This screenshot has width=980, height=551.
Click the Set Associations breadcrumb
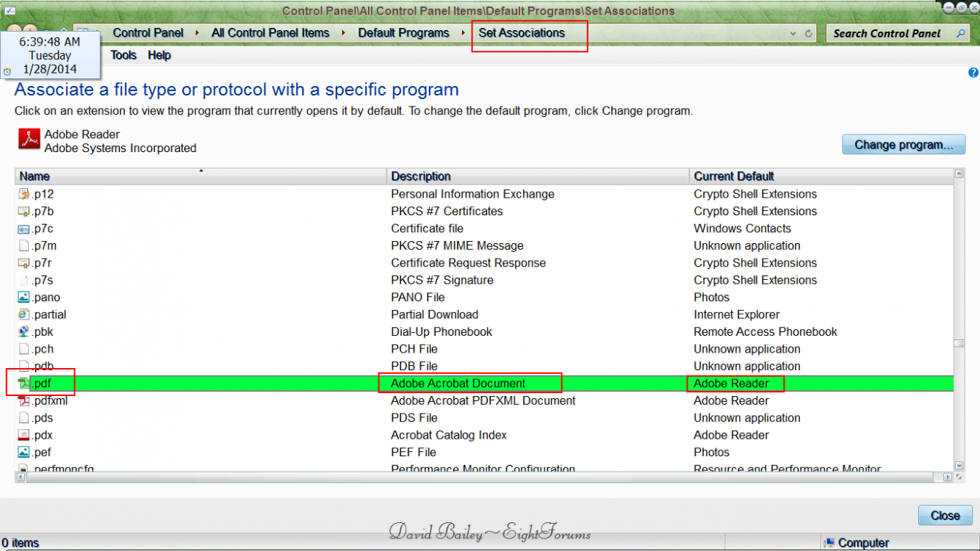click(x=522, y=33)
